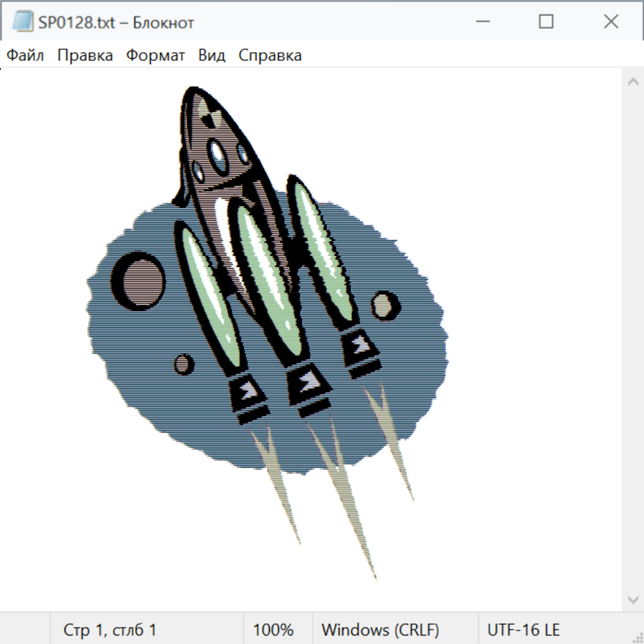Close the SP0128.txt Notepad window
This screenshot has height=644, width=644.
pyautogui.click(x=610, y=21)
